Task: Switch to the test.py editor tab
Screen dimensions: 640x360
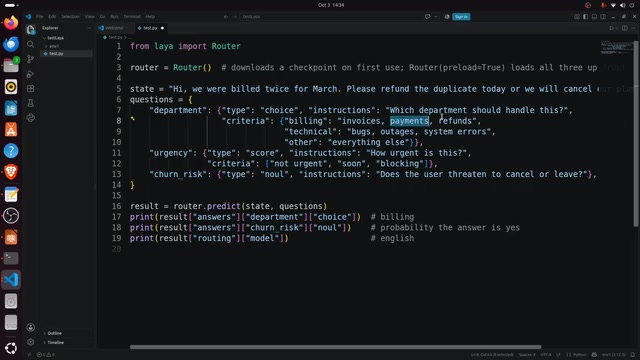Action: pyautogui.click(x=151, y=28)
